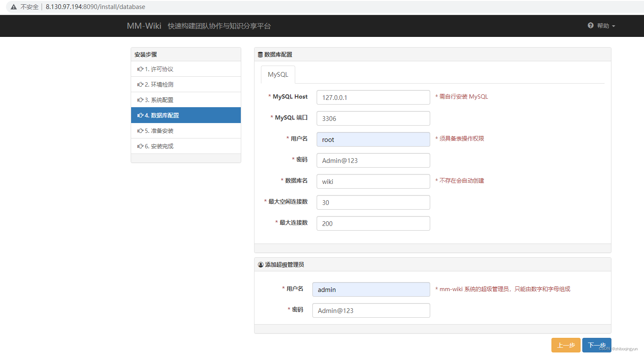
Task: Open the 帮助 dropdown menu
Action: click(x=602, y=26)
